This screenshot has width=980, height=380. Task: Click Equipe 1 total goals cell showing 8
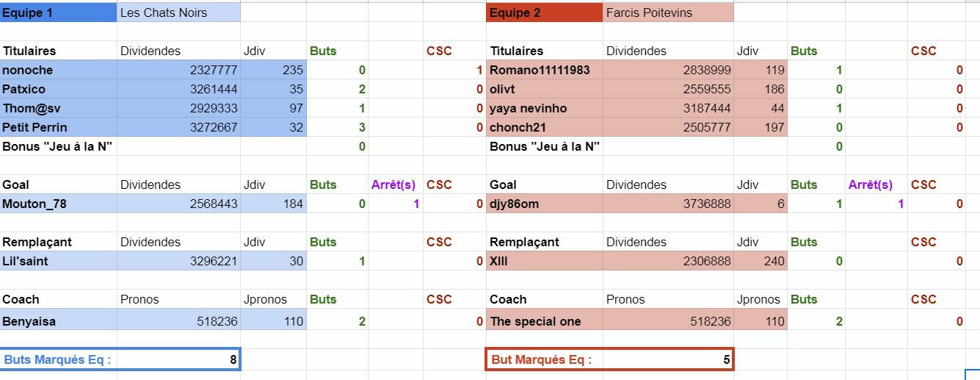click(x=178, y=359)
